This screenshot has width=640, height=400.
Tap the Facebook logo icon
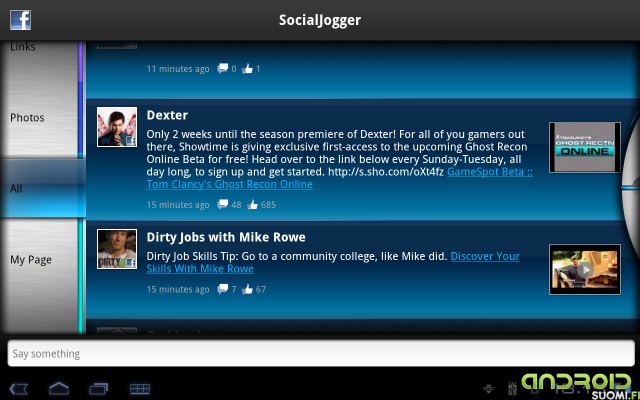pos(20,20)
